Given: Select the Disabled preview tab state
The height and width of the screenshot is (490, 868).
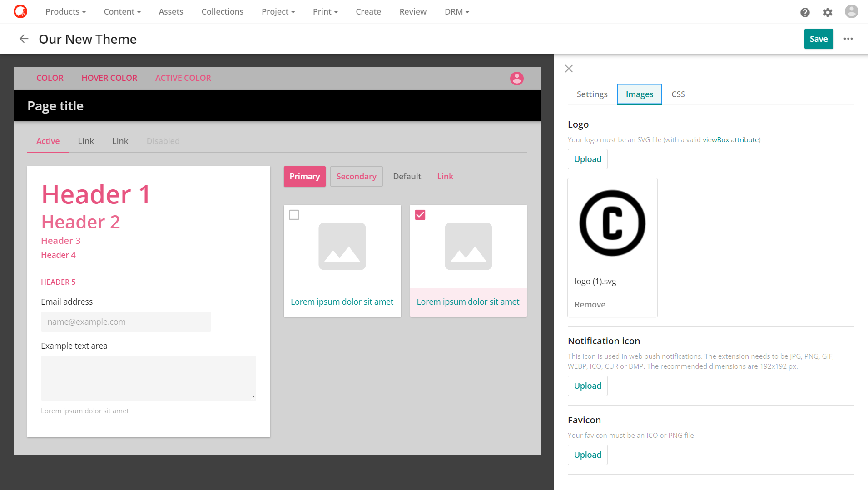Looking at the screenshot, I should (163, 141).
